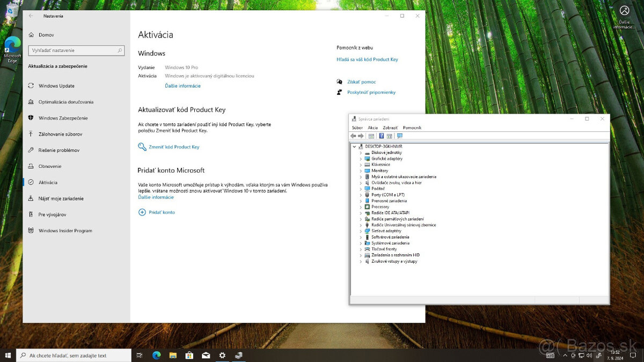Click the Help icon in Device Manager toolbar
The image size is (644, 362).
click(381, 136)
